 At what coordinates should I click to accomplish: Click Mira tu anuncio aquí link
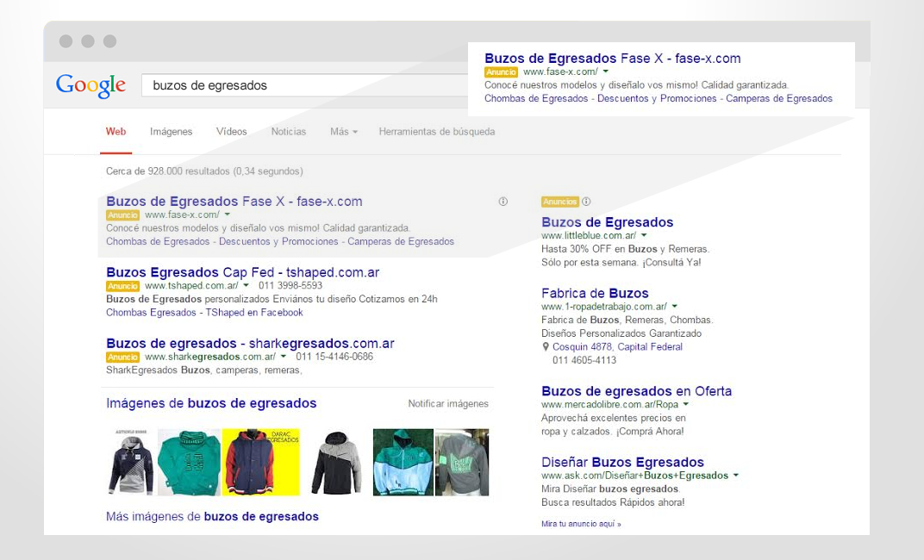point(581,524)
